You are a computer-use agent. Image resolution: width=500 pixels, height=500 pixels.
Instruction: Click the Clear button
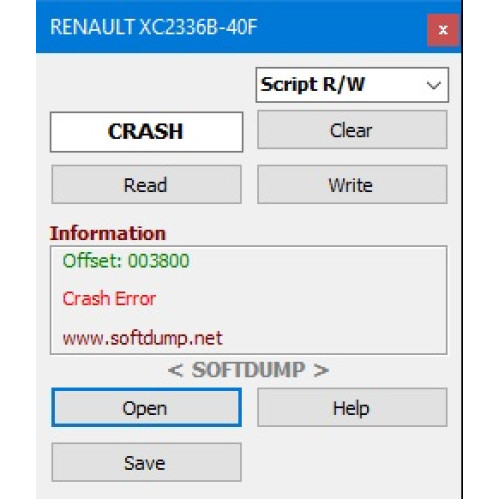pyautogui.click(x=352, y=130)
